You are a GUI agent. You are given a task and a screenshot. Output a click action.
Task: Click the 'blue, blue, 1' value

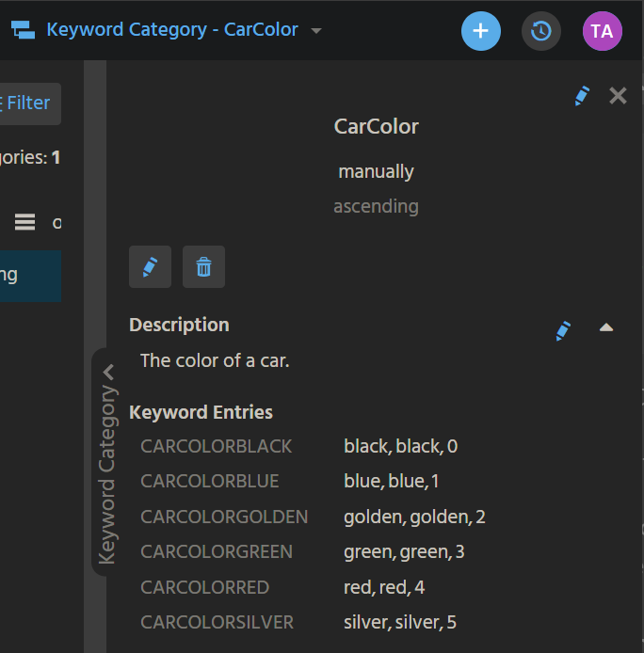392,482
